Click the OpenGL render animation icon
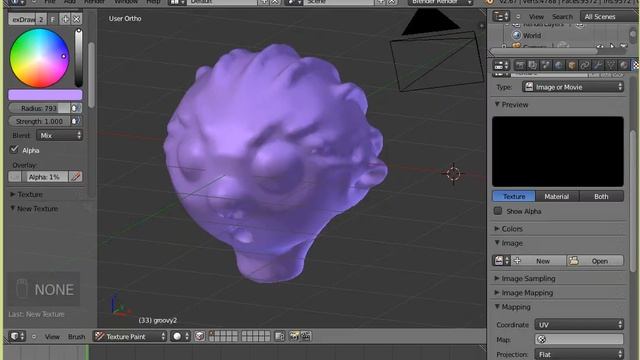 pyautogui.click(x=305, y=336)
